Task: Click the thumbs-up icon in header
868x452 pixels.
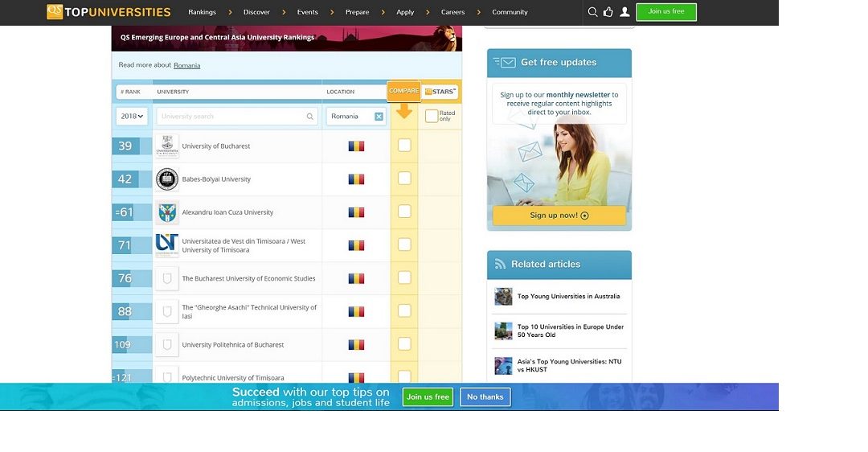Action: 608,11
